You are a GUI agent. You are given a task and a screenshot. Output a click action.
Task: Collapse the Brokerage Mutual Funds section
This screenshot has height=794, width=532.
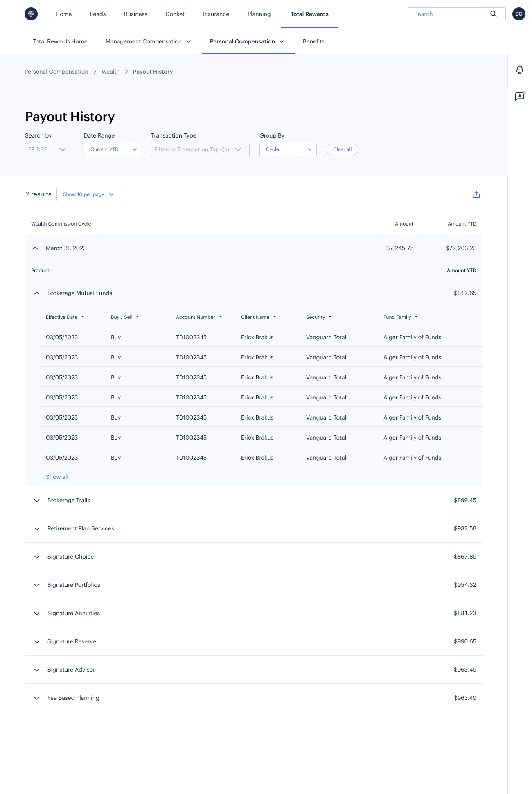37,293
